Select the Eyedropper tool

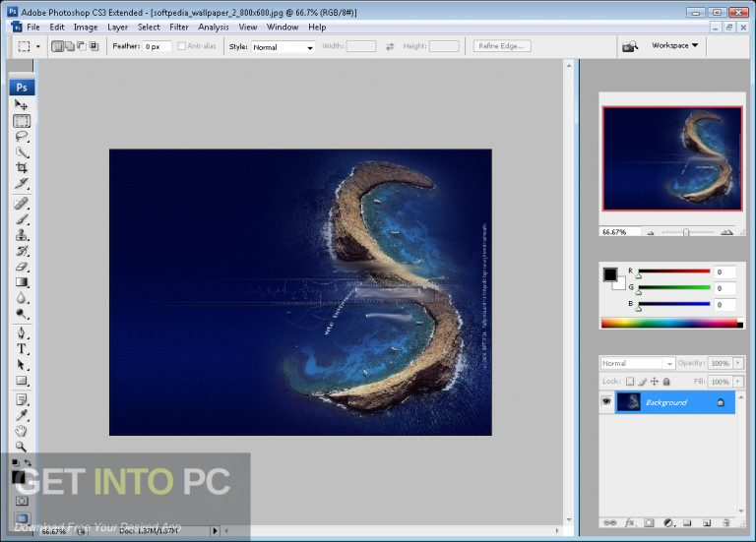[x=22, y=415]
